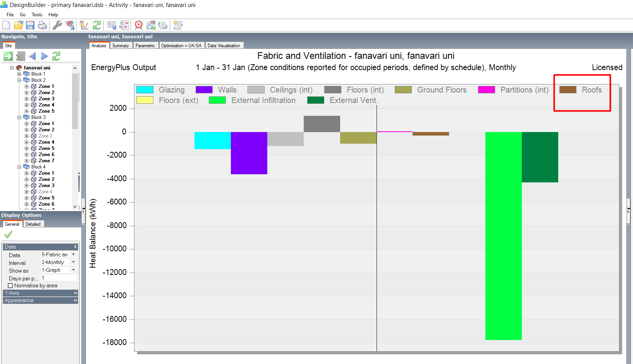Image resolution: width=633 pixels, height=364 pixels.
Task: Apply display options with the green checkmark
Action: click(x=8, y=234)
